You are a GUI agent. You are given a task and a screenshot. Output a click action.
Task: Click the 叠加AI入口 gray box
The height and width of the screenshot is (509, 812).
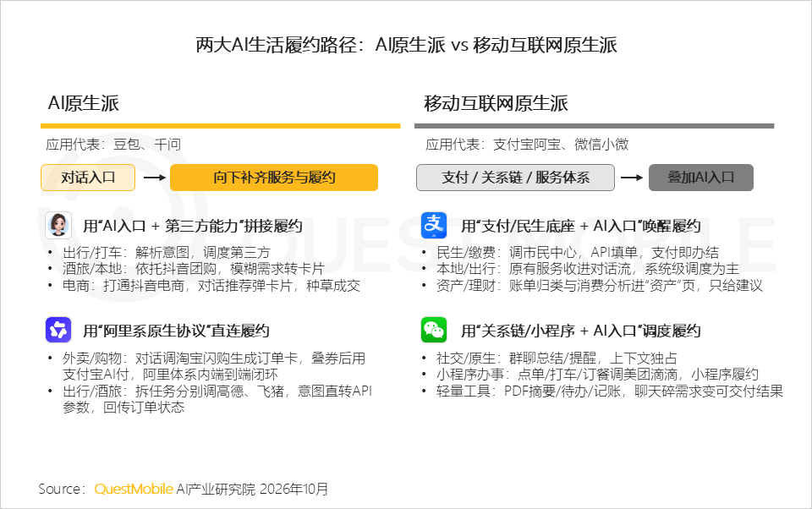pyautogui.click(x=700, y=178)
